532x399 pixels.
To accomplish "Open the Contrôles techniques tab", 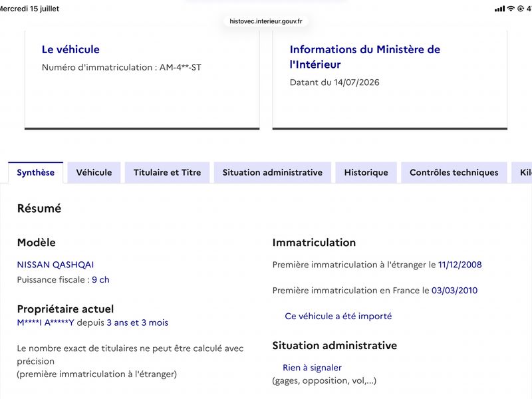I will click(x=454, y=172).
